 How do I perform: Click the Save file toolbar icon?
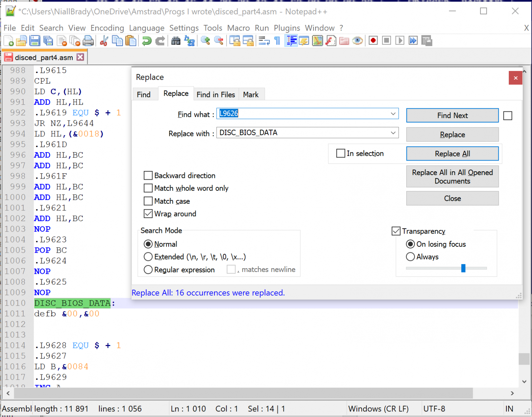(x=35, y=41)
